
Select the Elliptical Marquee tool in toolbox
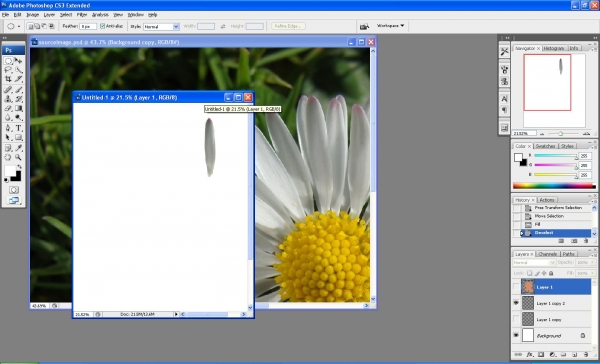[x=8, y=61]
